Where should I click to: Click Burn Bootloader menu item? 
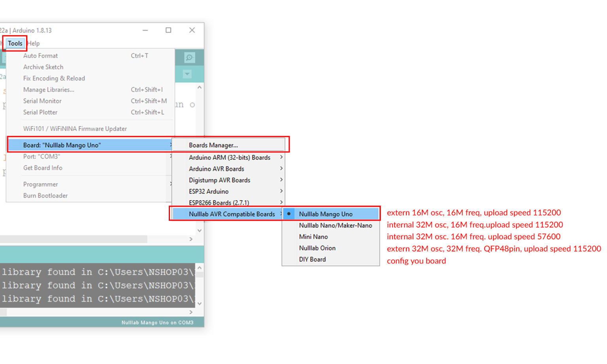45,196
